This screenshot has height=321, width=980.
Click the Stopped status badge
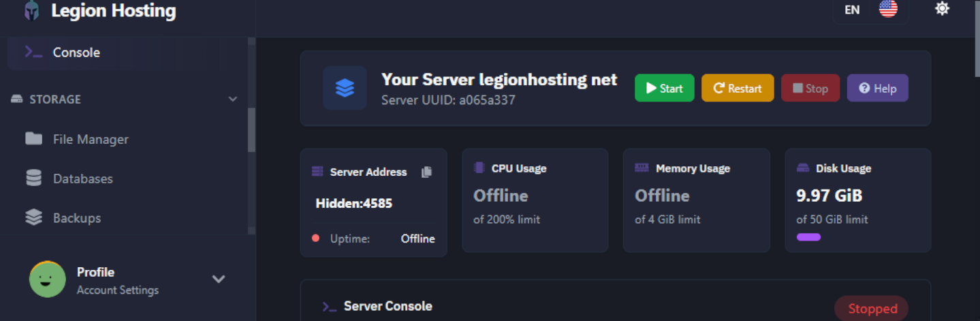(872, 309)
